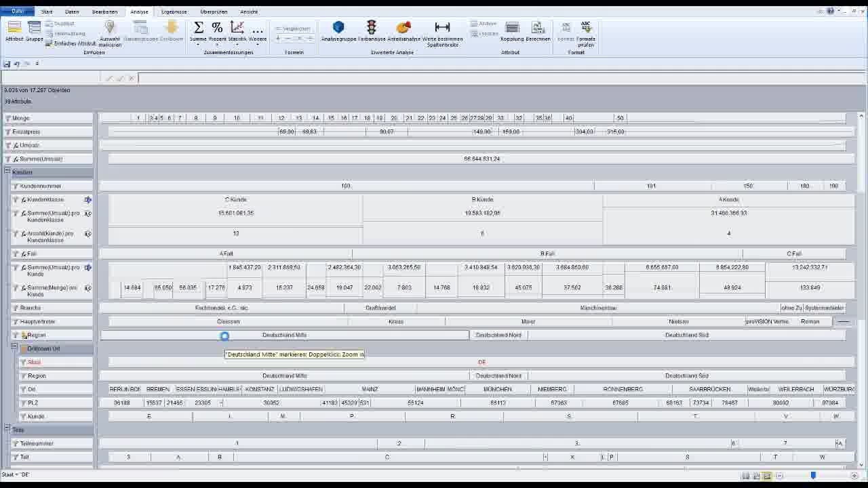Select the B Fall value cell
The width and height of the screenshot is (868, 488).
click(x=547, y=253)
